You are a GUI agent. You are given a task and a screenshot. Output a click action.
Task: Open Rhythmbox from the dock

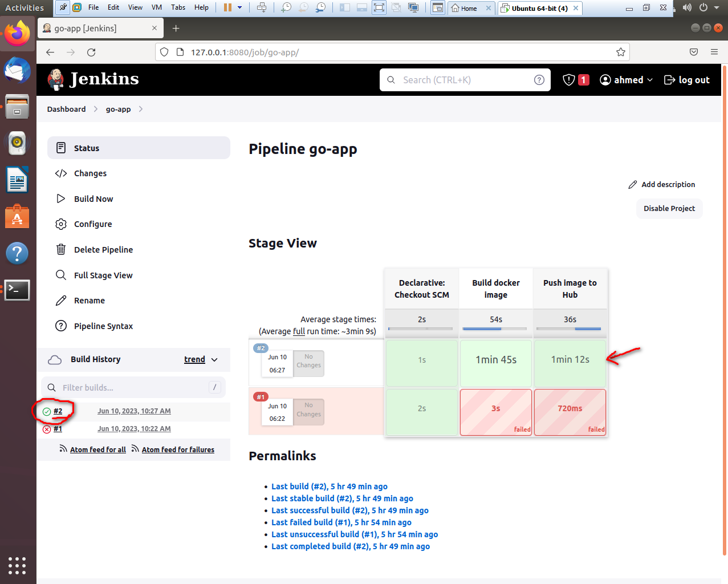click(x=17, y=143)
